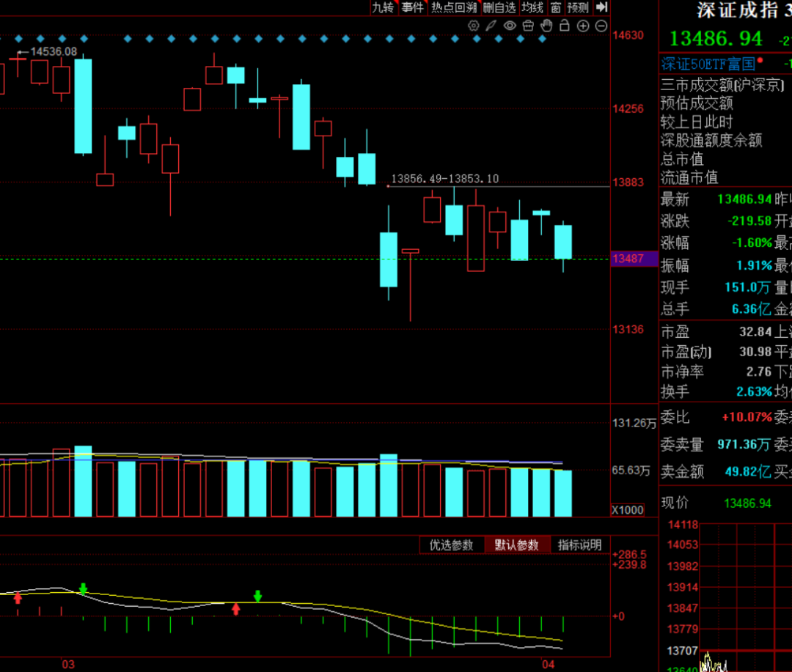792x672 pixels.
Task: Select the hand pan tool icon
Action: tap(546, 26)
